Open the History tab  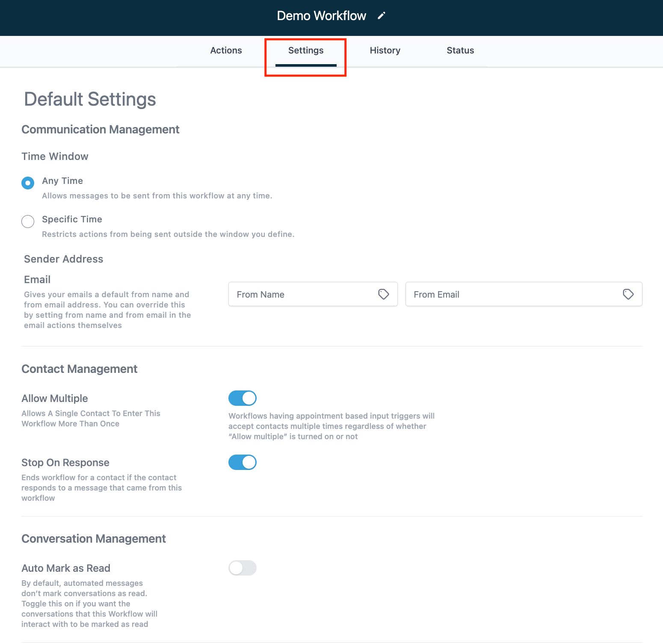pyautogui.click(x=385, y=50)
